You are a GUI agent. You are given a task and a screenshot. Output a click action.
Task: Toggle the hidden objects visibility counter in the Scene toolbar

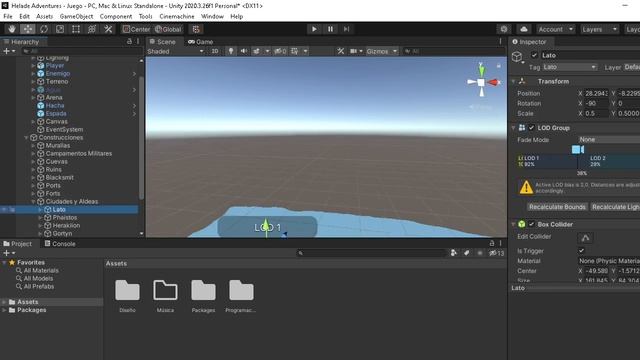[280, 51]
